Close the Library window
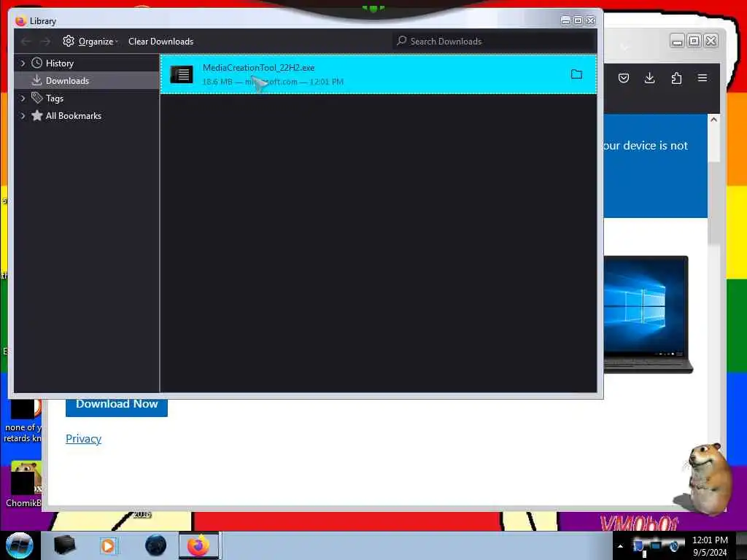 click(x=590, y=20)
